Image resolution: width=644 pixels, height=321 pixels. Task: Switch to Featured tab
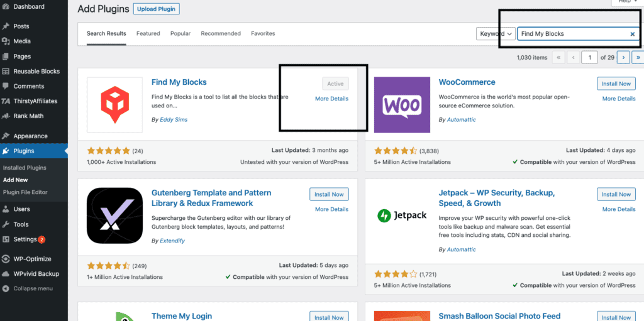(x=148, y=34)
